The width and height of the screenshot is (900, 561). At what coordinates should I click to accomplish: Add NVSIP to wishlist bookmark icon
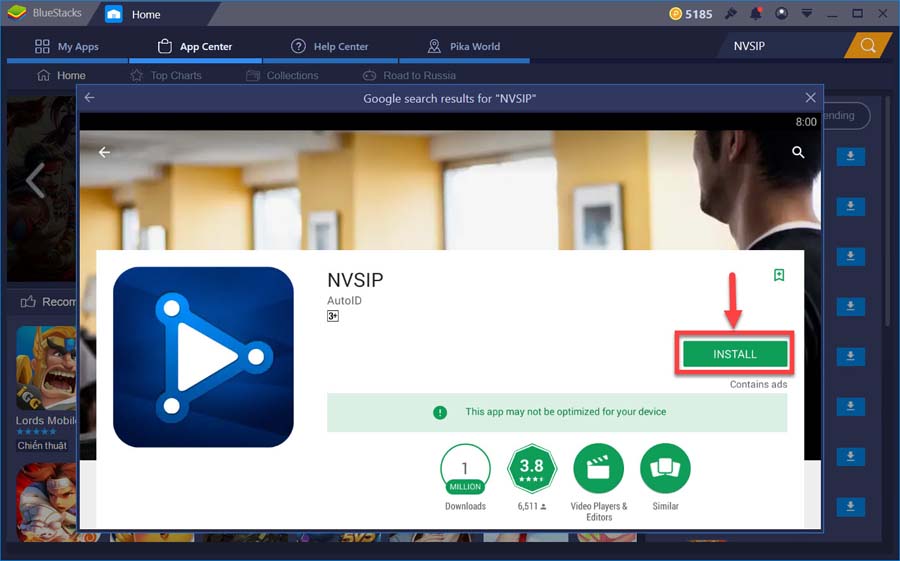(779, 275)
